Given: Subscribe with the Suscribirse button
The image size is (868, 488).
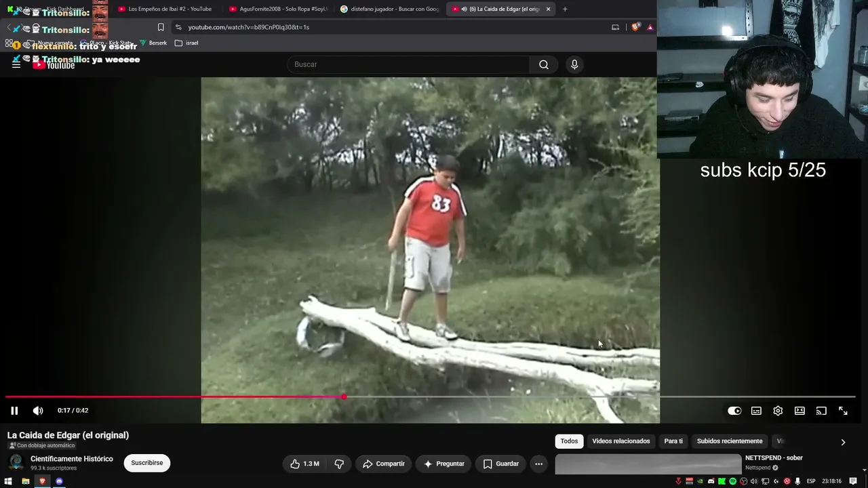Looking at the screenshot, I should 147,463.
